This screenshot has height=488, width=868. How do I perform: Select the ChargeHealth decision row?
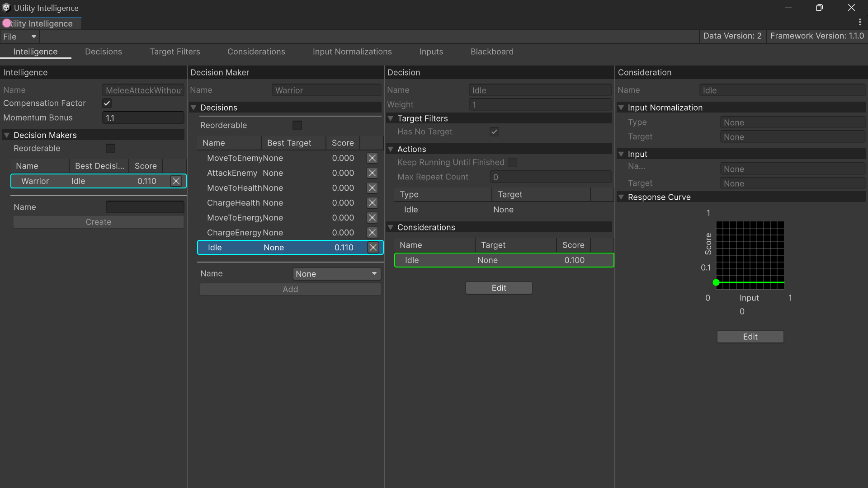pos(290,203)
